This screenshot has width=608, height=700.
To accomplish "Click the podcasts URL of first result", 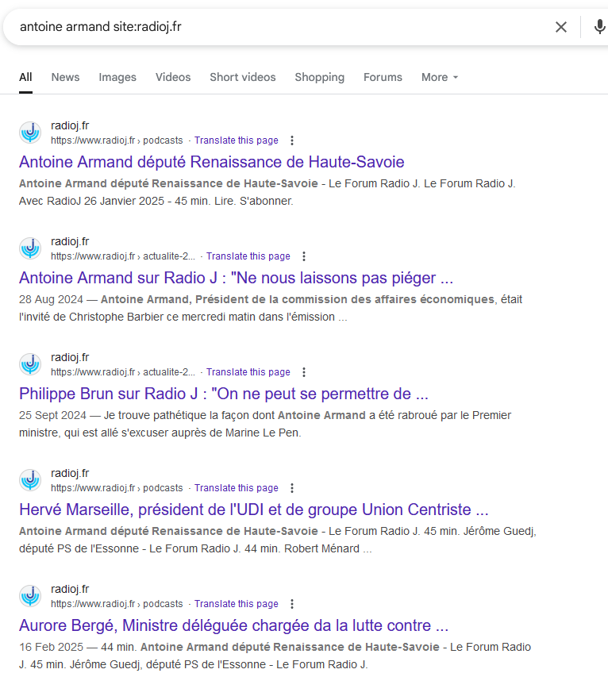I will coord(117,140).
